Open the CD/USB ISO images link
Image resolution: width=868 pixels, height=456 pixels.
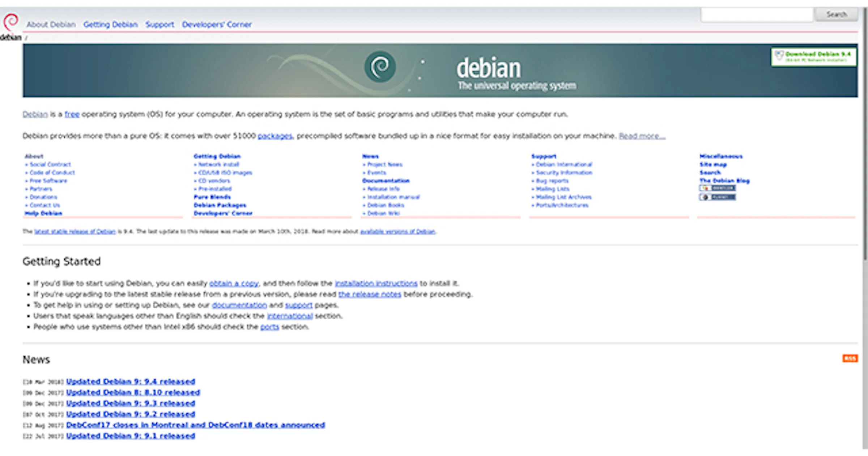225,173
